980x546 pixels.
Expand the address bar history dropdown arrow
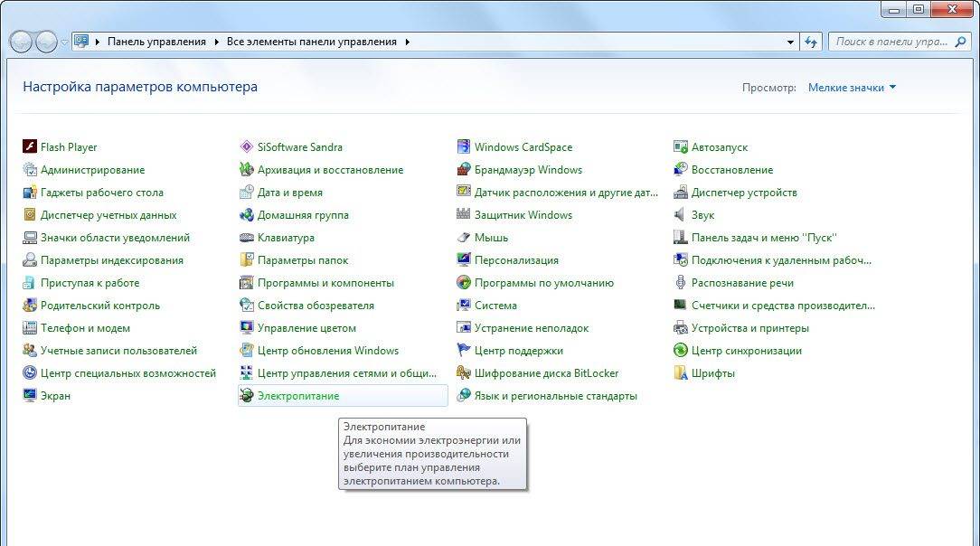coord(790,42)
